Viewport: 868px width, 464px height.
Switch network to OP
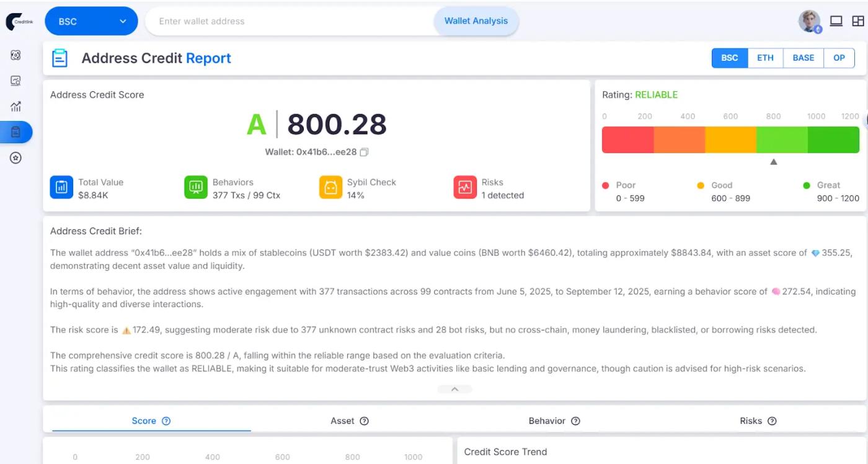[x=839, y=58]
